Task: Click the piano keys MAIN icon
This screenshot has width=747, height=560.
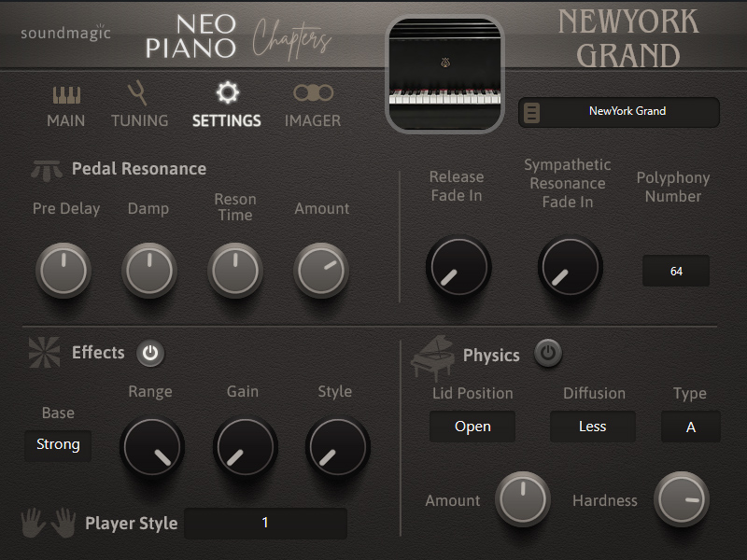Action: (66, 95)
